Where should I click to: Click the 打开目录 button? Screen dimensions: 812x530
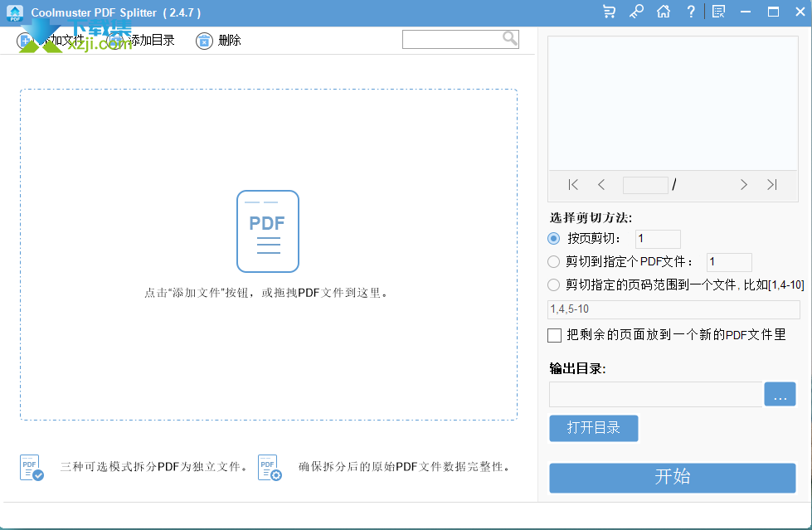tap(594, 428)
